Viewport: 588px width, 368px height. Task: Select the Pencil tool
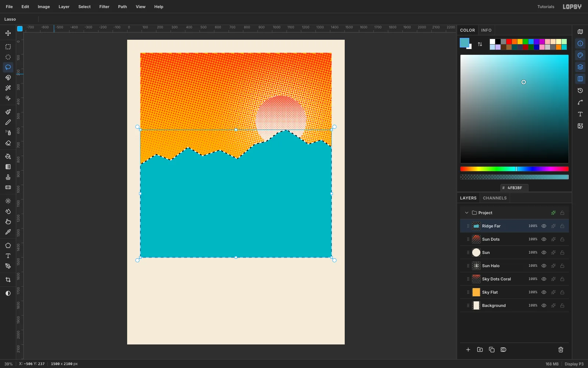coord(8,122)
